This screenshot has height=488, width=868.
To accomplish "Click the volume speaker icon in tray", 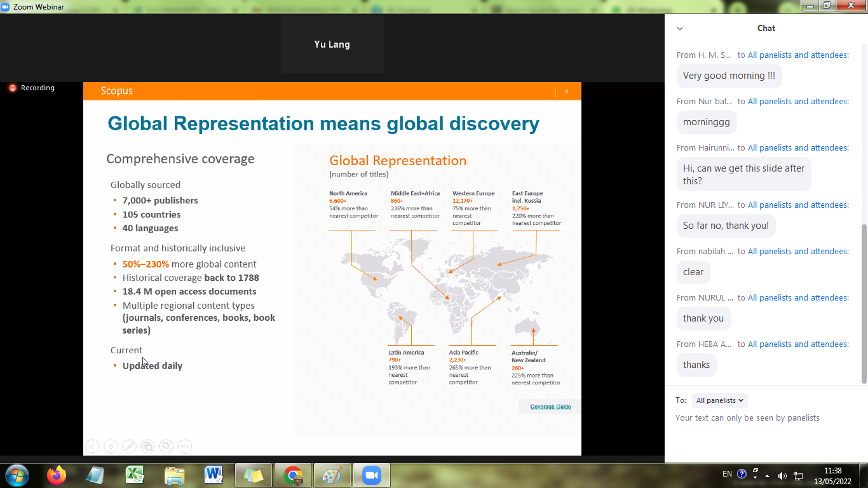I will (782, 476).
